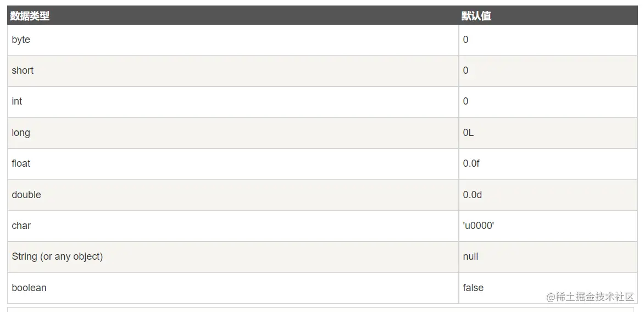Image resolution: width=644 pixels, height=312 pixels.
Task: Click the 'u0000' default value cell
Action: tap(478, 226)
